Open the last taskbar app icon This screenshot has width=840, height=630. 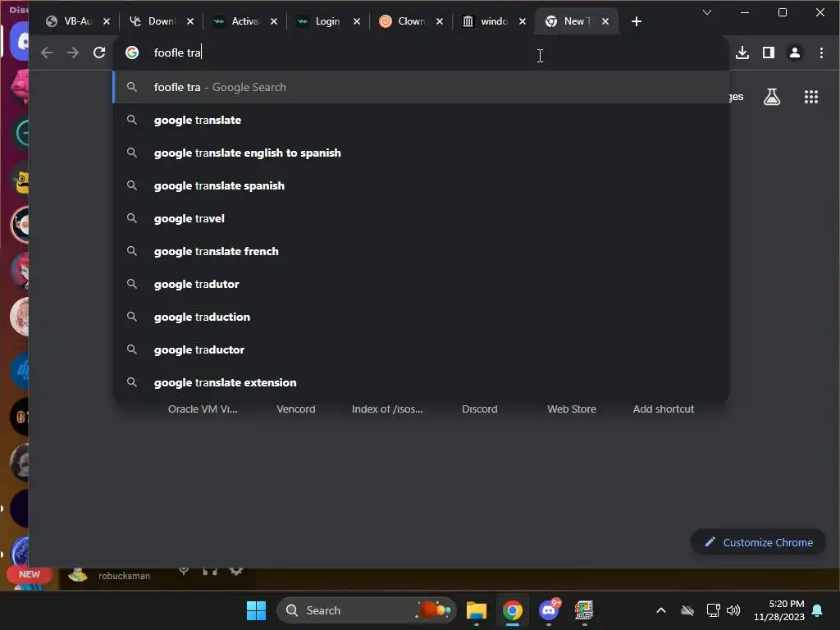[584, 610]
